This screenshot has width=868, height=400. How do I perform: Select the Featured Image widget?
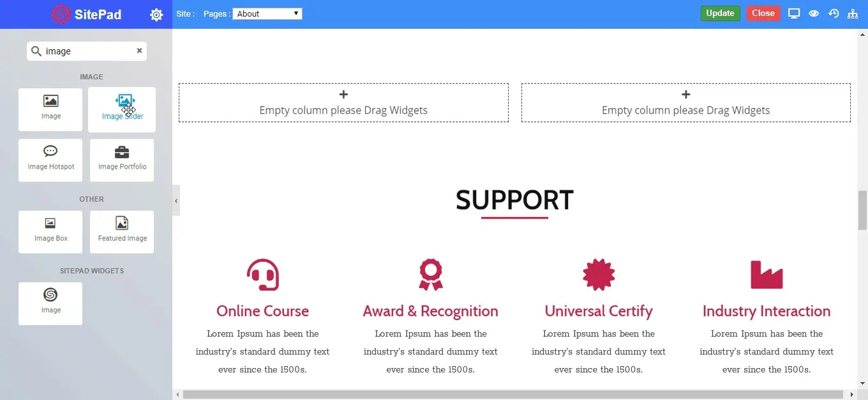tap(121, 231)
